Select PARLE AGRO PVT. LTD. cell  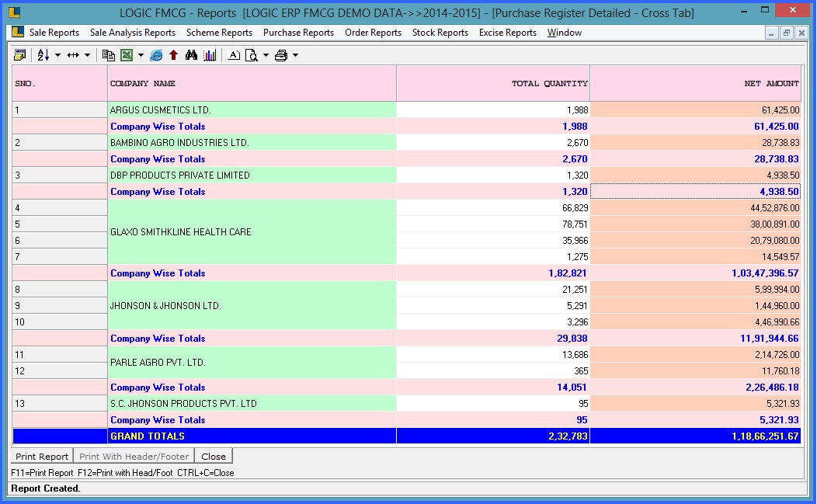(252, 362)
